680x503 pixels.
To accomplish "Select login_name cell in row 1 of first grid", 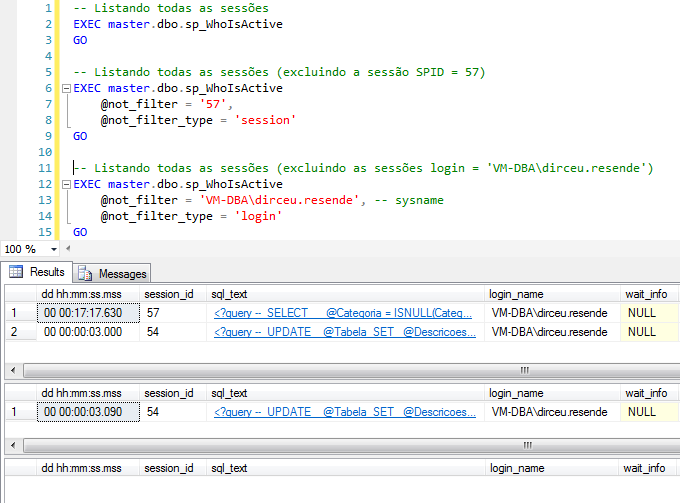I will (552, 313).
